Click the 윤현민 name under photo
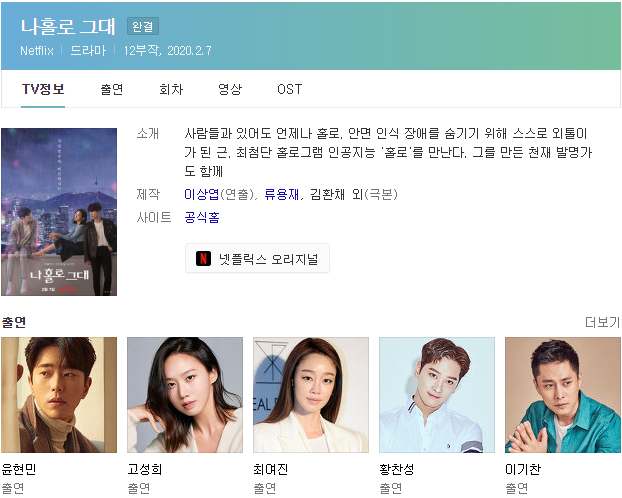 tap(19, 469)
